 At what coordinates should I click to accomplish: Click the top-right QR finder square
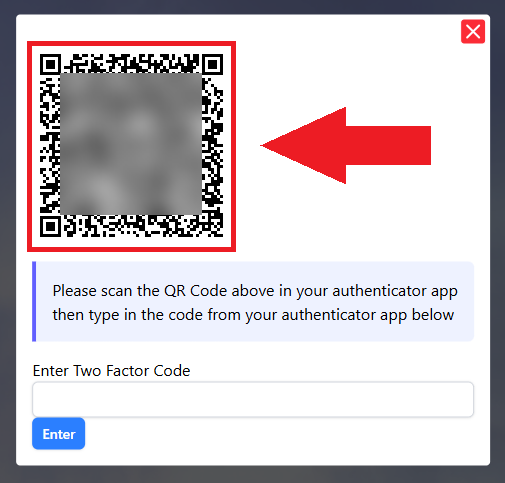point(212,64)
